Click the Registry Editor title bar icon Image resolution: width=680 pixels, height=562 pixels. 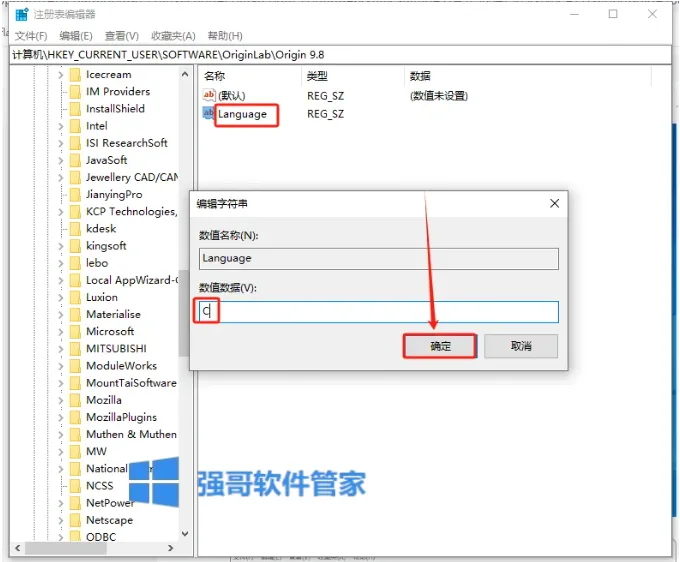[22, 14]
